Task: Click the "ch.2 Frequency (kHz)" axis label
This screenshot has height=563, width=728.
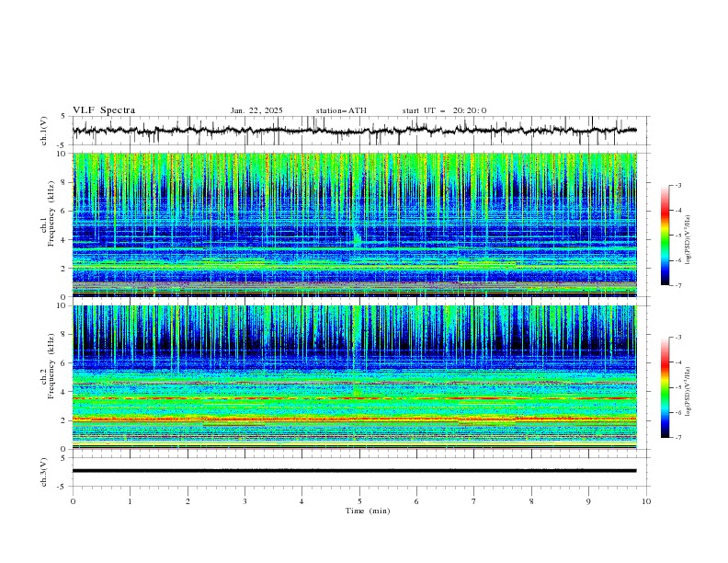Action: coord(48,365)
